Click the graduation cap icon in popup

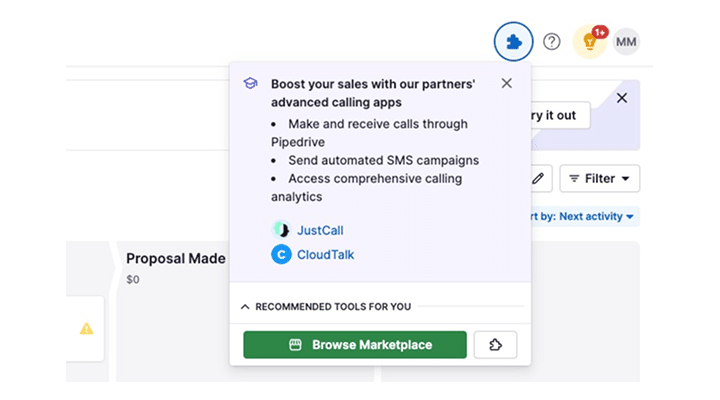pyautogui.click(x=250, y=83)
